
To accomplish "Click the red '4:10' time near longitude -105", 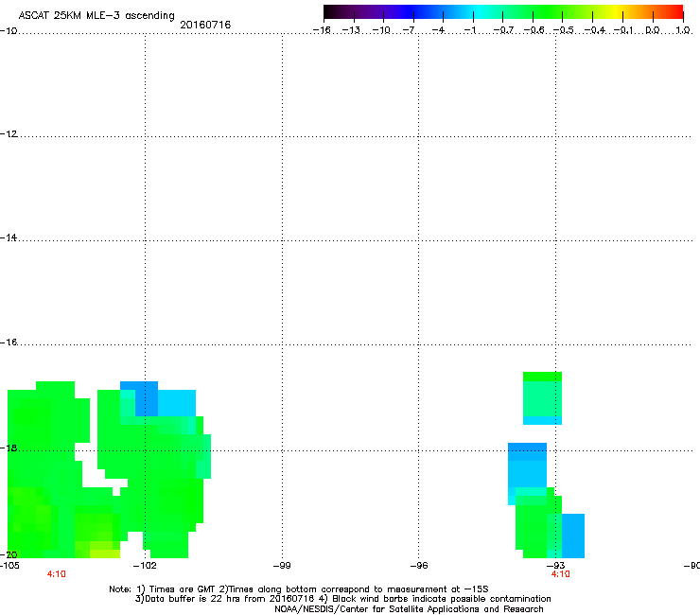I will 56,574.
